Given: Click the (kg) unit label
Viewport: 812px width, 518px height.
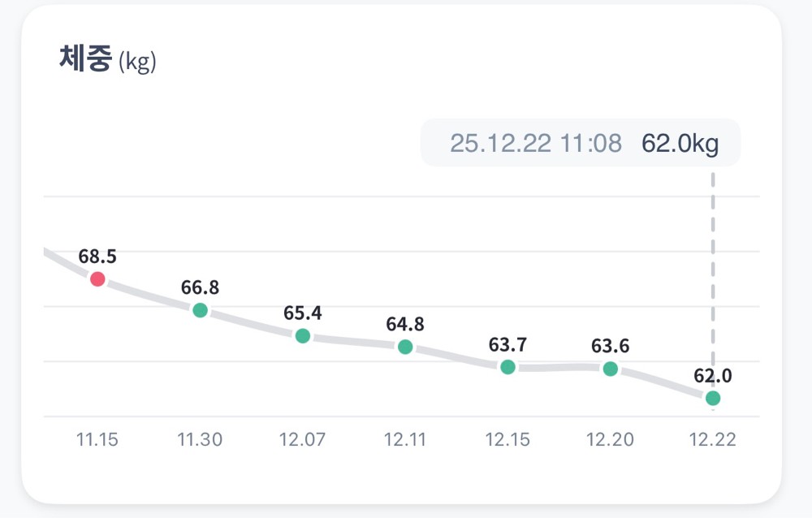Looking at the screenshot, I should [137, 63].
